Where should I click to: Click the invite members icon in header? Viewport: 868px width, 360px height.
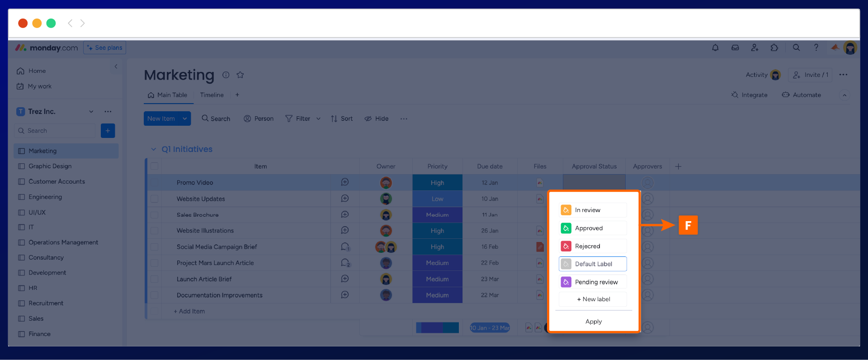point(755,47)
